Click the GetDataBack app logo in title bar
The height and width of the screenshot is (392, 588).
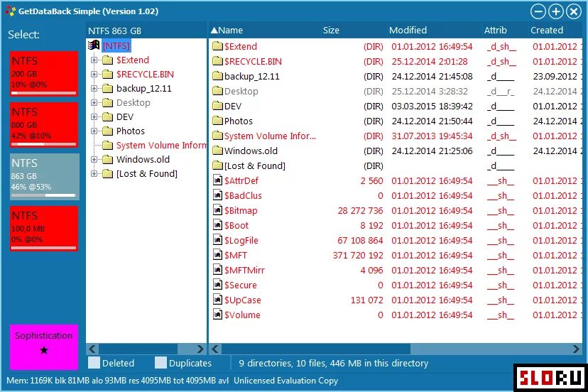tap(11, 11)
